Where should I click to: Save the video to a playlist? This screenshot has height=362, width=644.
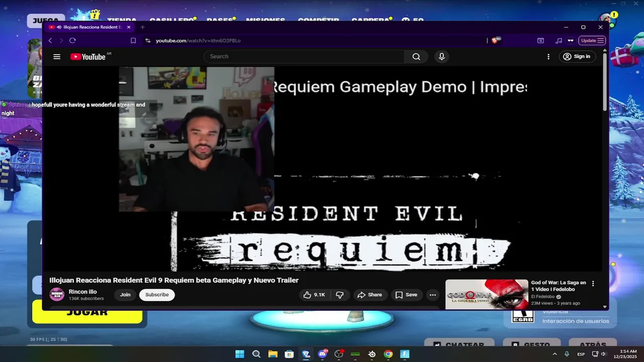406,295
